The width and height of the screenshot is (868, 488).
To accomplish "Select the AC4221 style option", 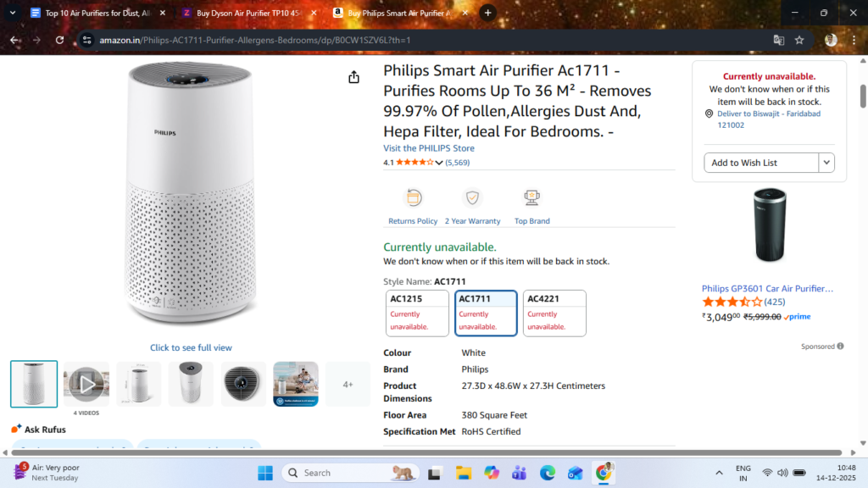I will point(554,313).
